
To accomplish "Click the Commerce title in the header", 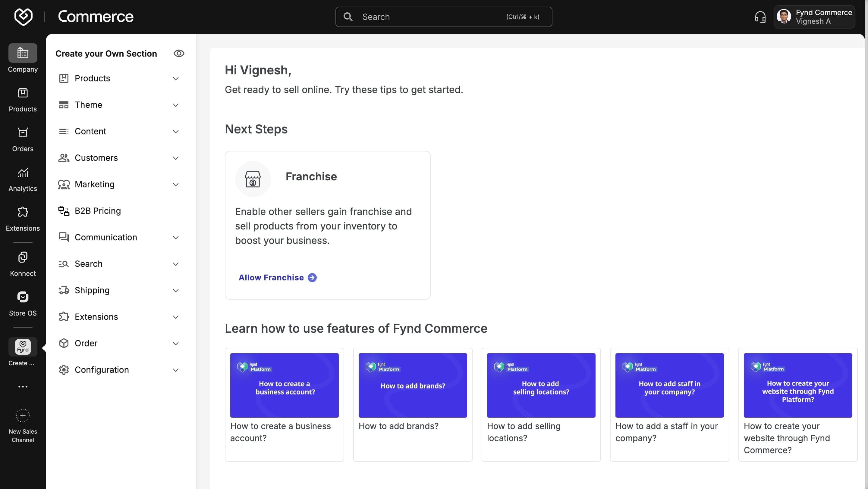I will tap(96, 17).
